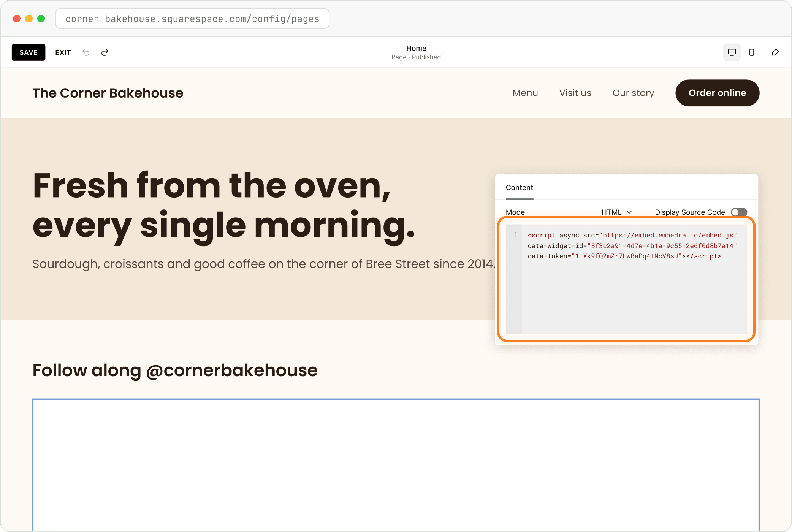Select the Sourdough, croissants subheading text
Screen dimensions: 792x532
(x=264, y=264)
